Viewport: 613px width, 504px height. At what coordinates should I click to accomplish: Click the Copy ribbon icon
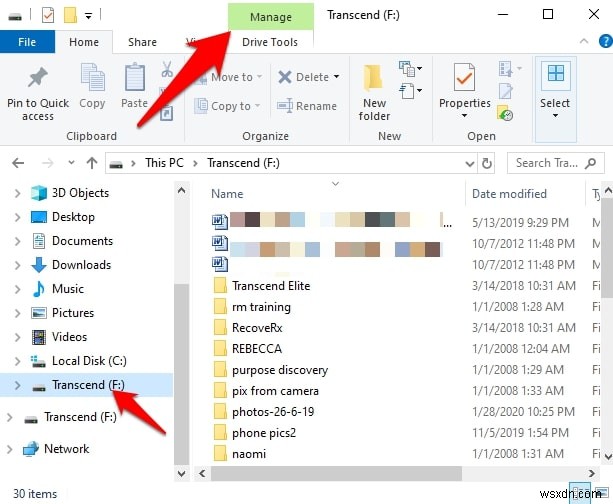[x=92, y=77]
